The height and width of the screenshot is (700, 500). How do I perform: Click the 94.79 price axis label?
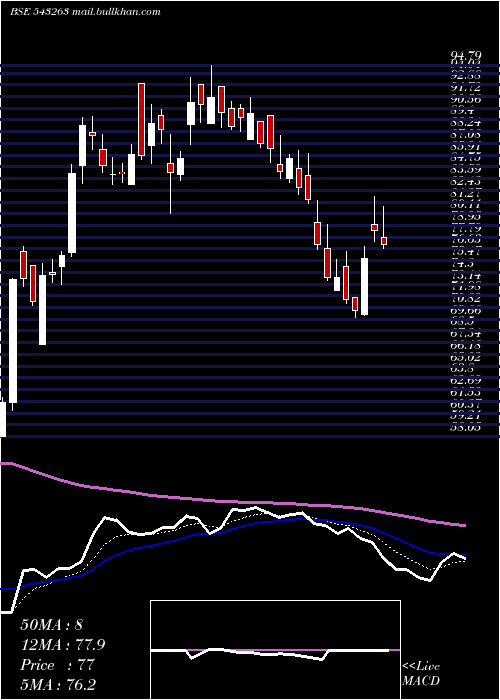click(466, 55)
